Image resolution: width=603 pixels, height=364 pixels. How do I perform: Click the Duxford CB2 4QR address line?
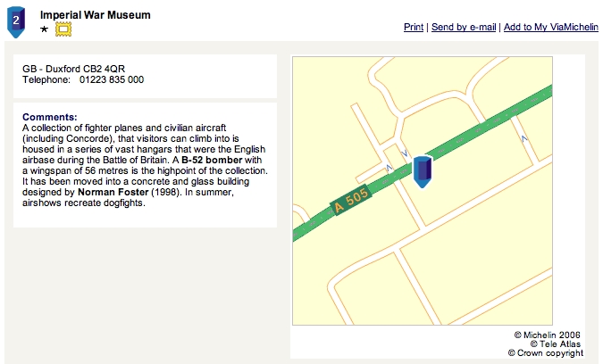point(73,69)
